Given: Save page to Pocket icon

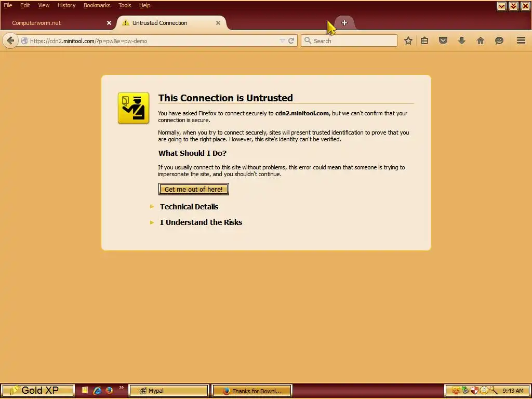Looking at the screenshot, I should (443, 41).
